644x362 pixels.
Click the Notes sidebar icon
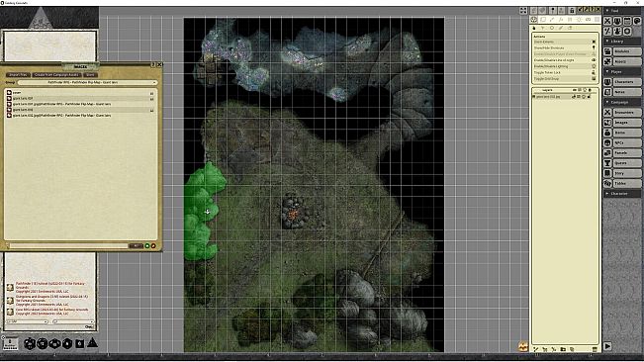(x=607, y=92)
